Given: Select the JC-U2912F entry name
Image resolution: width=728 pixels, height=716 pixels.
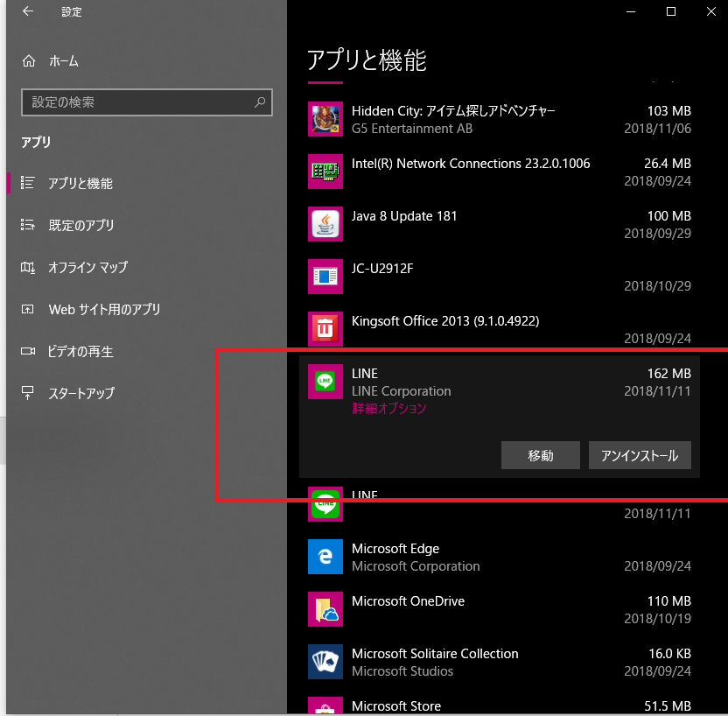Looking at the screenshot, I should [382, 269].
